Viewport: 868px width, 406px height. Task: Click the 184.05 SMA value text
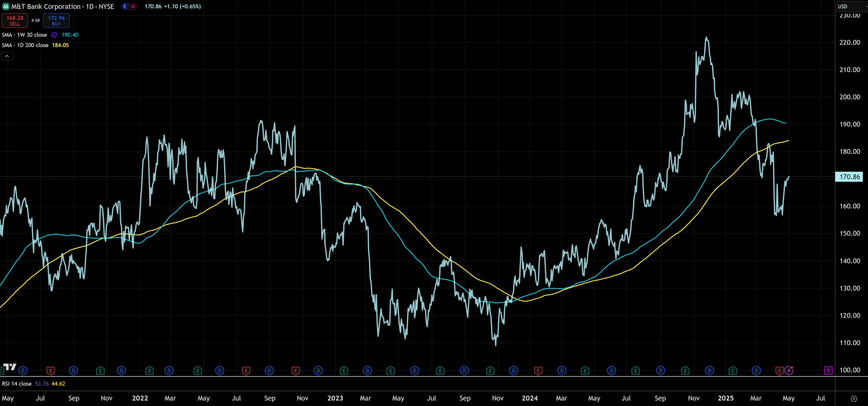click(60, 45)
